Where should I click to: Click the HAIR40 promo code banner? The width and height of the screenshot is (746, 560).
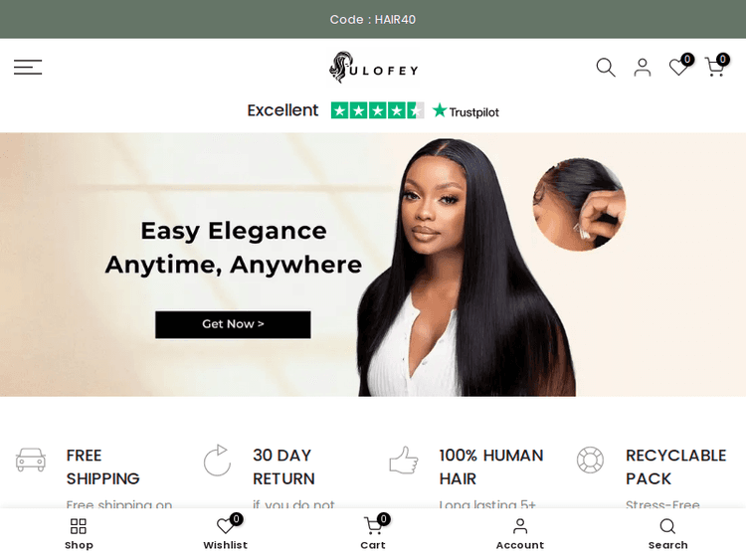373,19
